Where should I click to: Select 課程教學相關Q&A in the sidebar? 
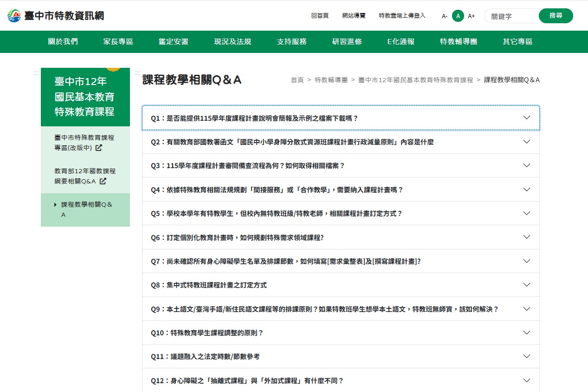tap(85, 210)
